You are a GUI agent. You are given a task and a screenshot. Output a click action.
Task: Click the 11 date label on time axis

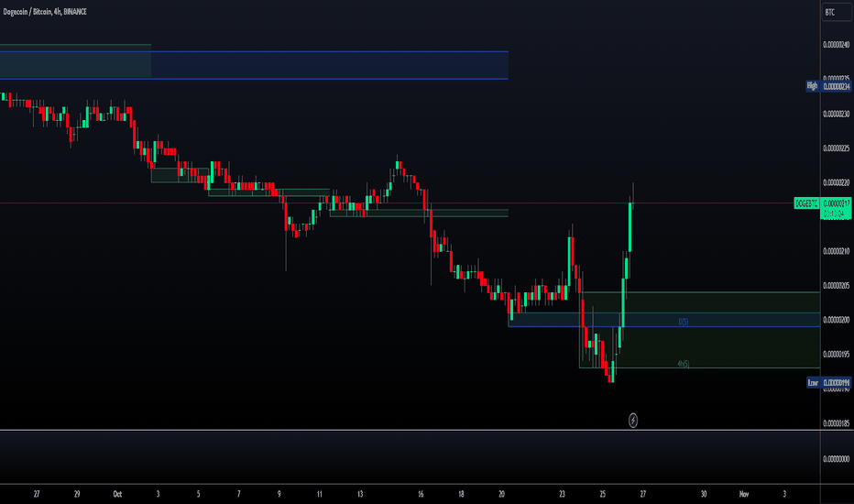320,494
